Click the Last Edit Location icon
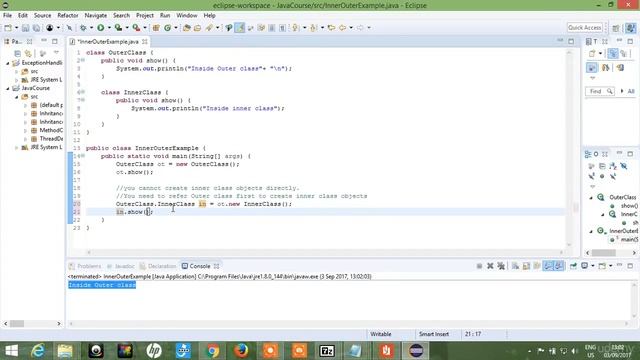The height and width of the screenshot is (360, 640). [331, 28]
